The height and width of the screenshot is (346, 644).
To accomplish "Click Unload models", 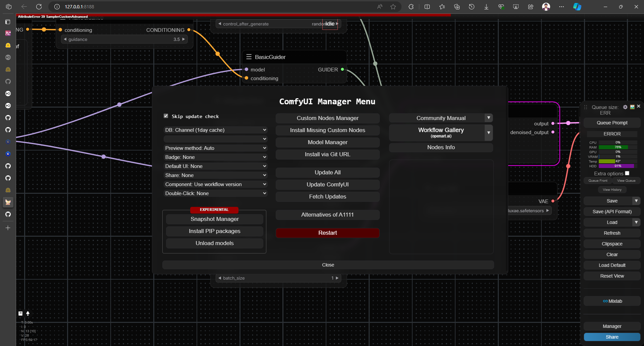I will point(215,243).
